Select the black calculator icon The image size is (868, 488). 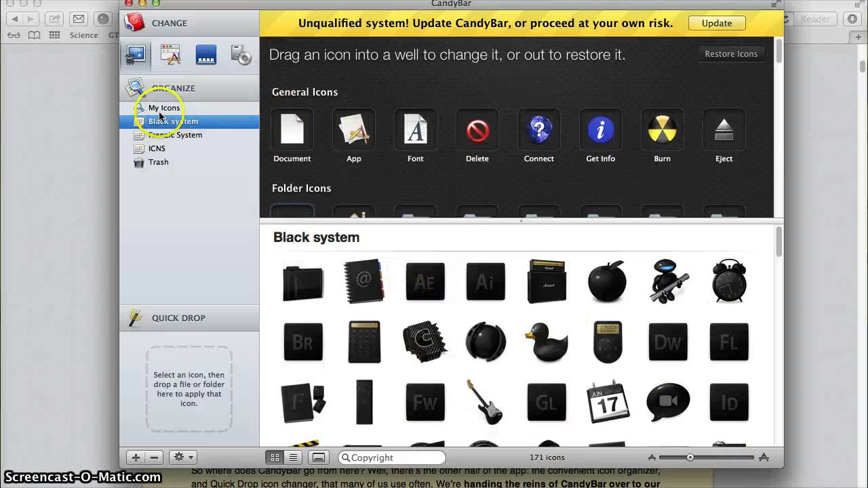tap(364, 342)
